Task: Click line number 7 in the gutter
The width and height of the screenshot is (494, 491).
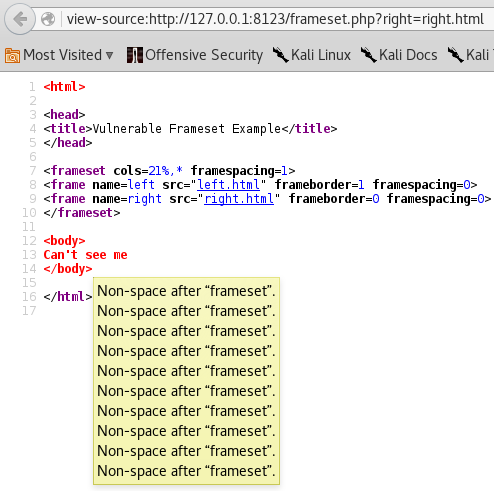Action: pos(33,171)
